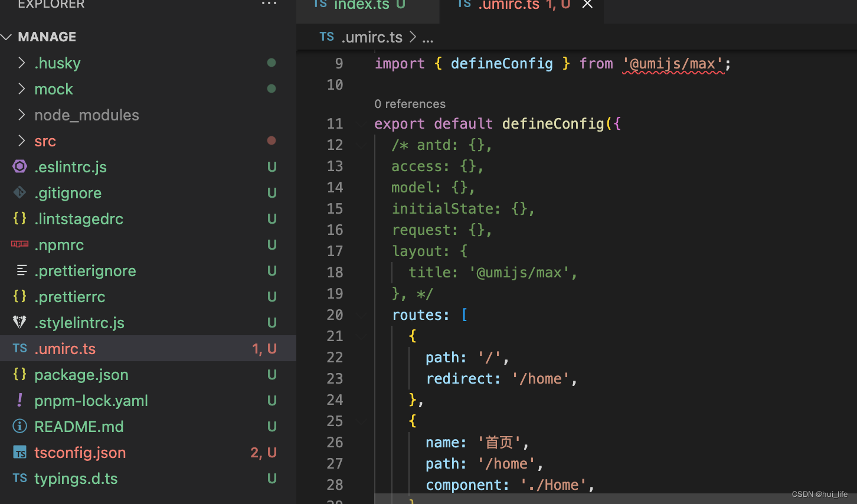
Task: Open typings.d.ts file
Action: coord(76,479)
